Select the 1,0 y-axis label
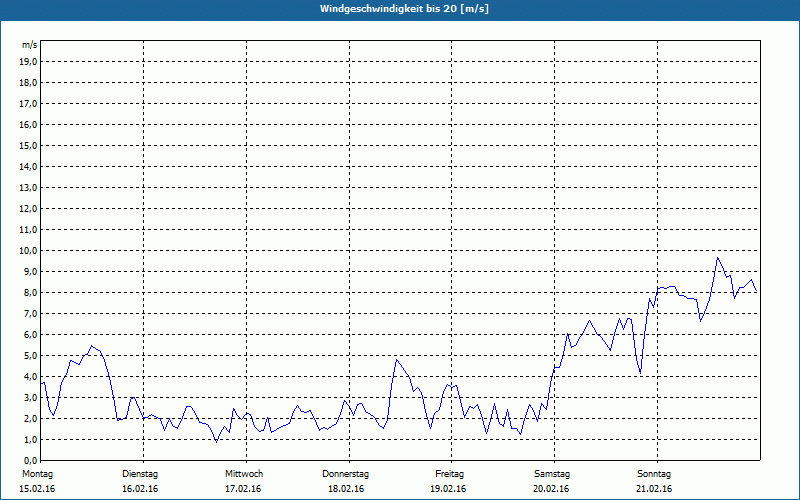 coord(30,439)
